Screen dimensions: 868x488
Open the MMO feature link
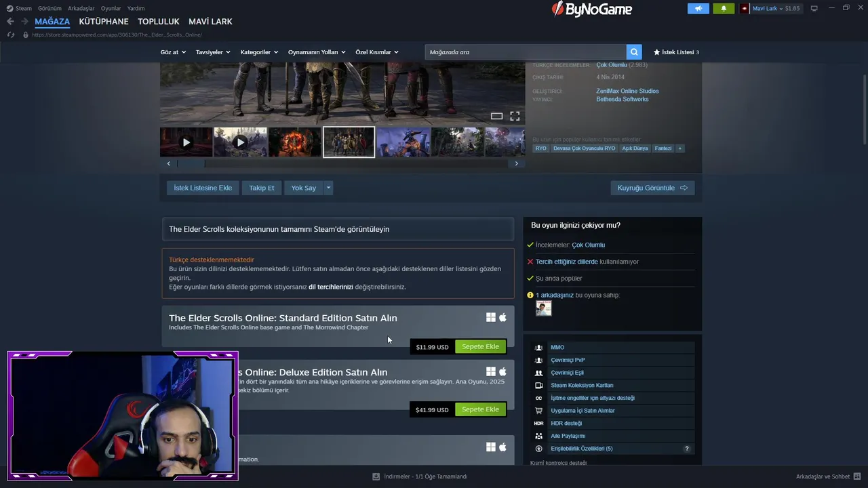(x=557, y=347)
